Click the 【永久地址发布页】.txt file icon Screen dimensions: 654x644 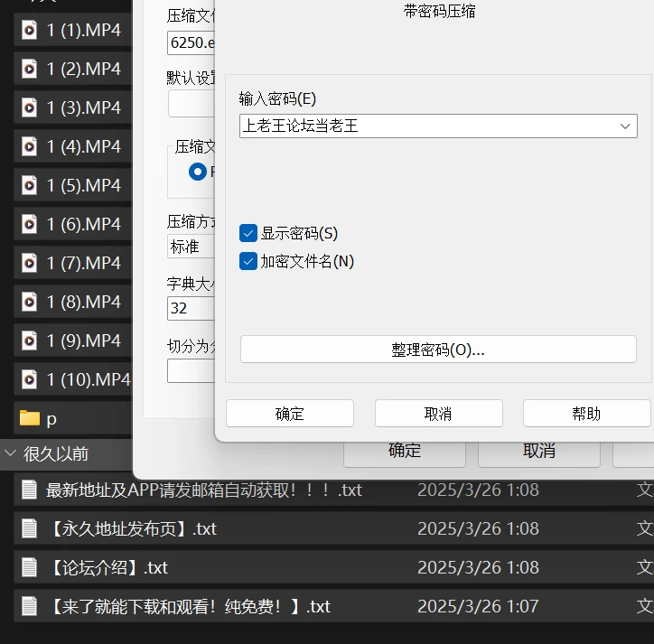[29, 528]
